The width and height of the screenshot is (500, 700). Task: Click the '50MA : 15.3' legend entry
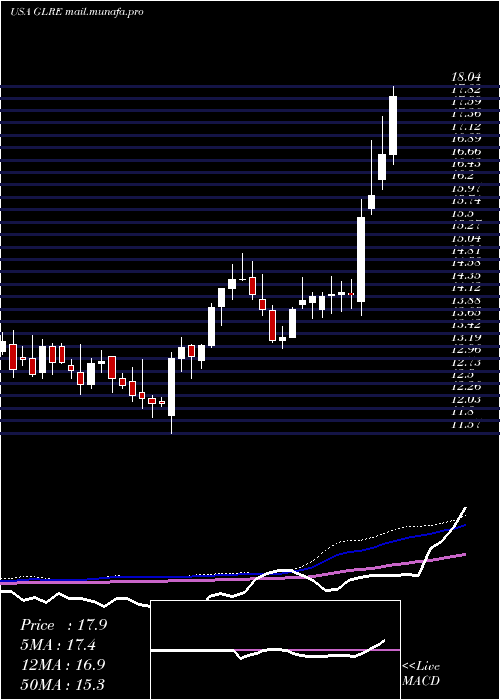(63, 684)
